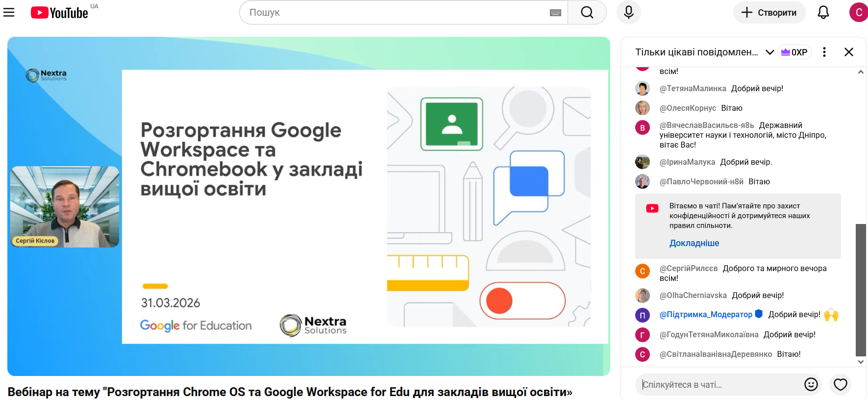
Task: Open chat options three-dot menu
Action: tap(824, 52)
